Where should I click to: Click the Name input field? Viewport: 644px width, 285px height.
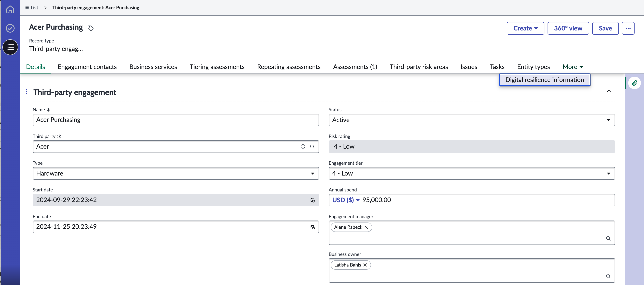coord(176,120)
